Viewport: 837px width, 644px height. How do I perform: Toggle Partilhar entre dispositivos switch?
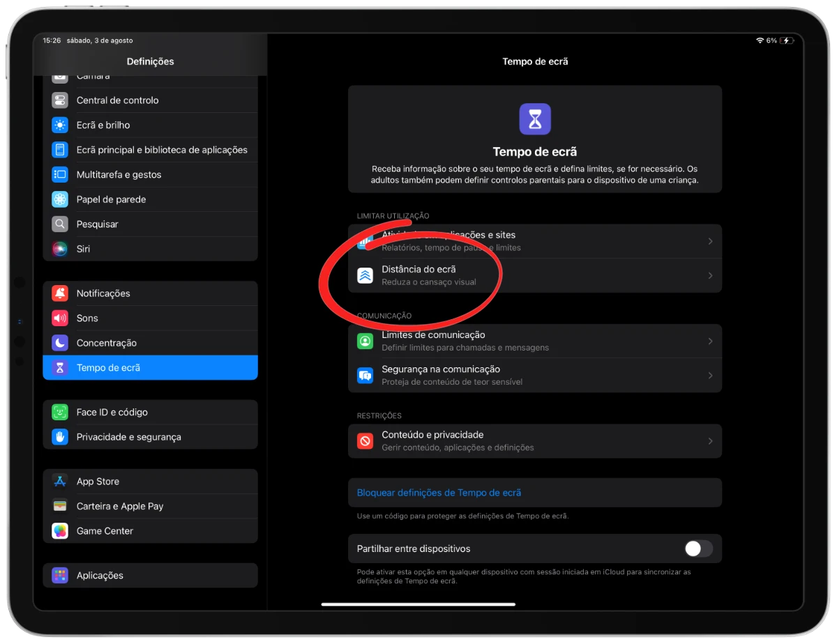698,549
